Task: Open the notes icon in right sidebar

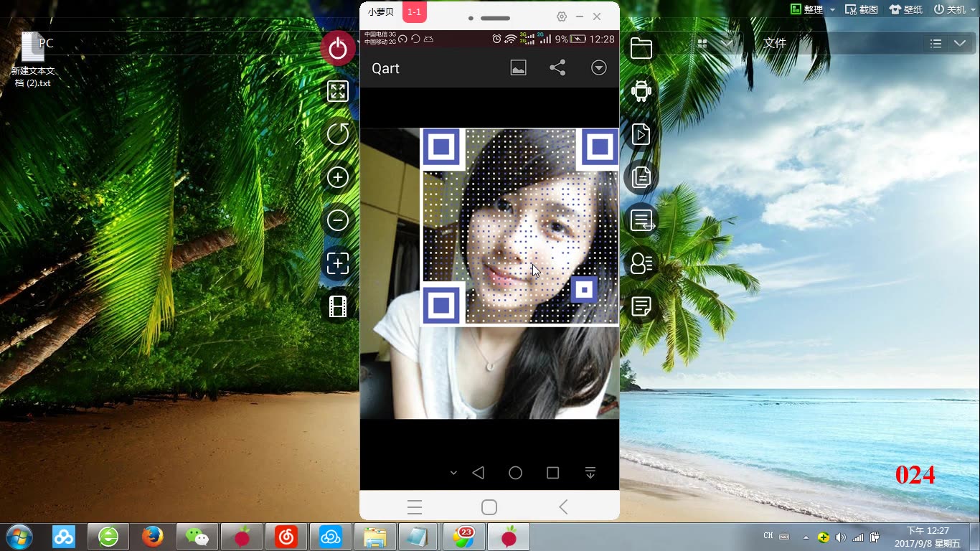Action: pyautogui.click(x=641, y=306)
